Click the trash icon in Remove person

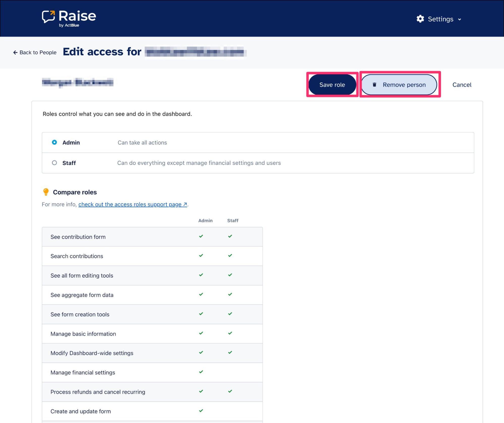pyautogui.click(x=374, y=85)
